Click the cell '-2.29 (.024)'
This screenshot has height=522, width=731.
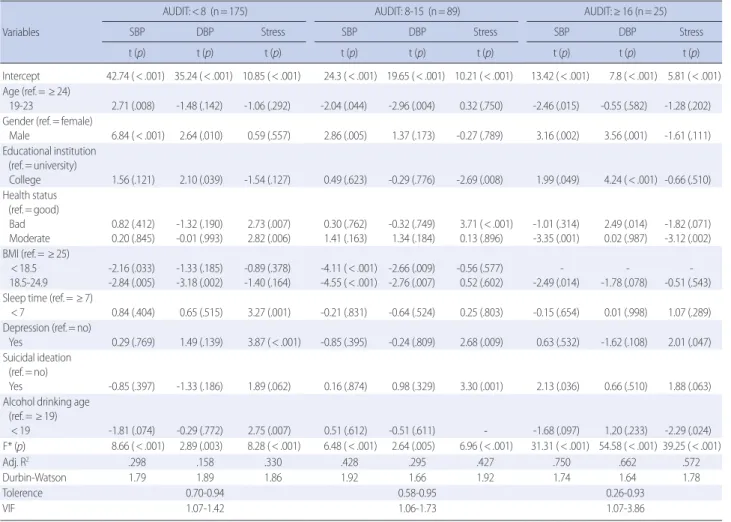click(688, 431)
